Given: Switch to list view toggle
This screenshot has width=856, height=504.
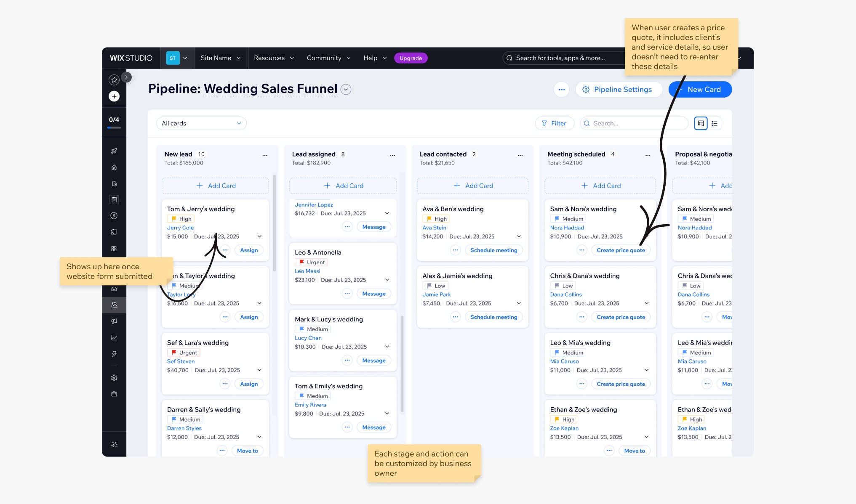Looking at the screenshot, I should click(715, 123).
